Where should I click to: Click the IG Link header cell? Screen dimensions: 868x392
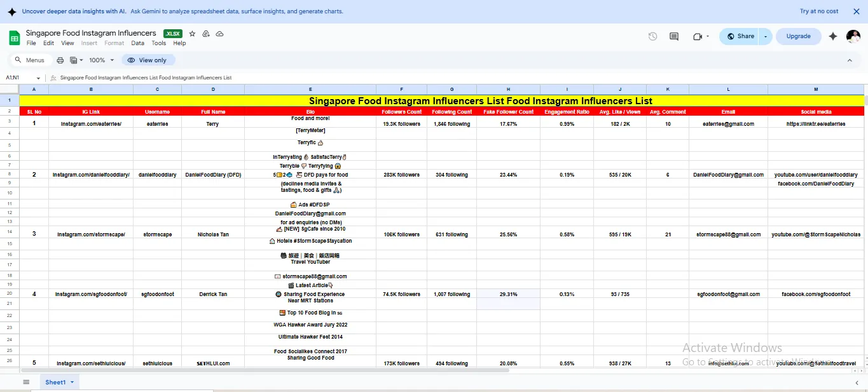(x=91, y=112)
